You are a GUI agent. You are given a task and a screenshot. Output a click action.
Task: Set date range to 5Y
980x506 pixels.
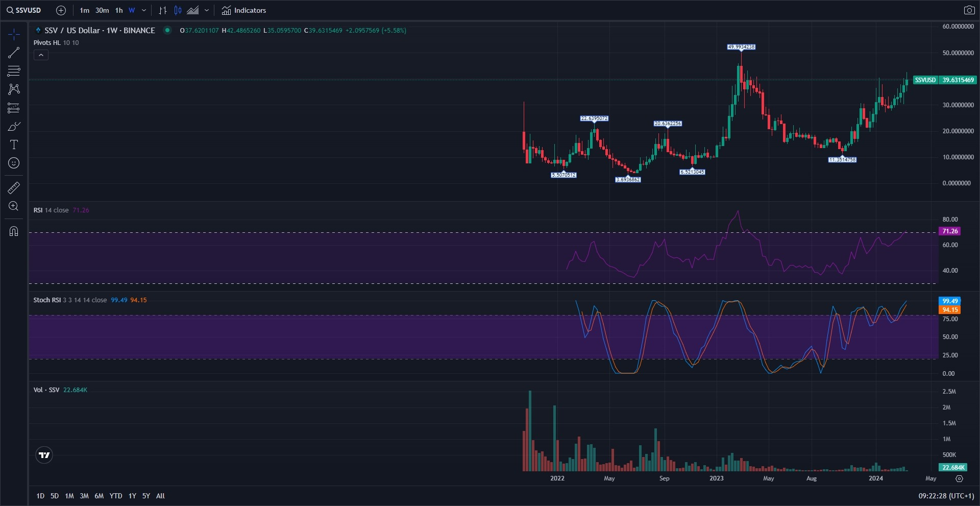(x=146, y=496)
